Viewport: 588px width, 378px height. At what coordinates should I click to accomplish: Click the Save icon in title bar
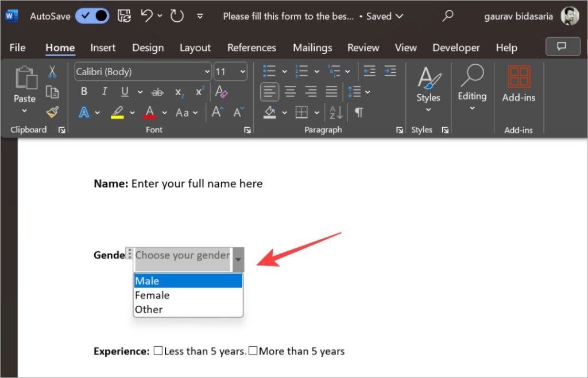click(x=124, y=15)
